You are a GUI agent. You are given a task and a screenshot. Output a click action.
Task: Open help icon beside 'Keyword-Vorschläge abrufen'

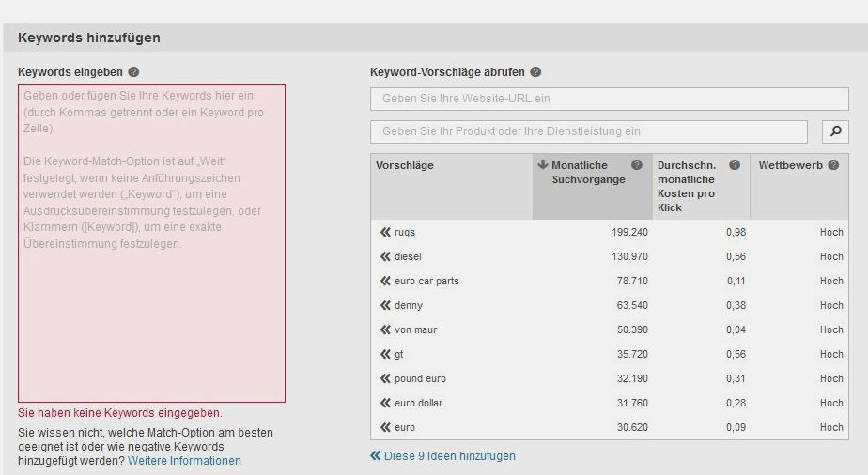coord(535,72)
